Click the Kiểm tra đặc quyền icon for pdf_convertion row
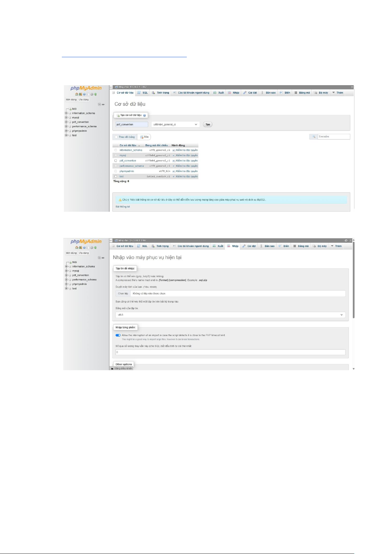392x554 pixels. click(174, 161)
